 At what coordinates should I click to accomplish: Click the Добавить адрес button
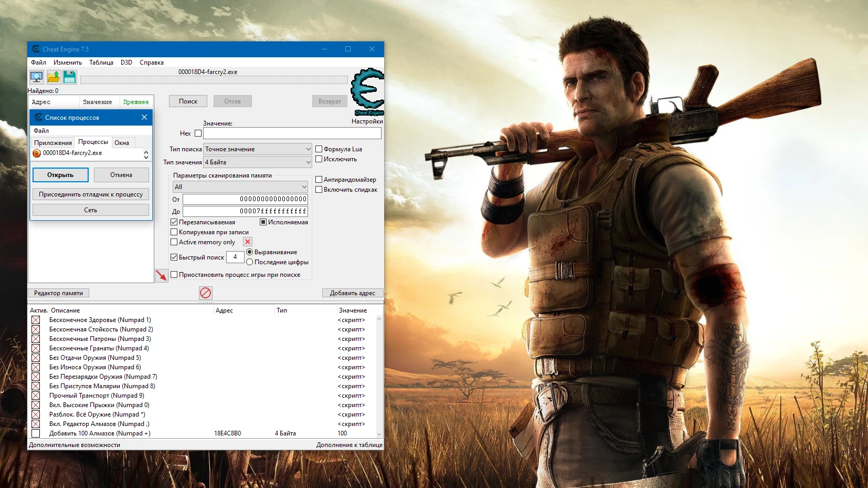(x=353, y=293)
